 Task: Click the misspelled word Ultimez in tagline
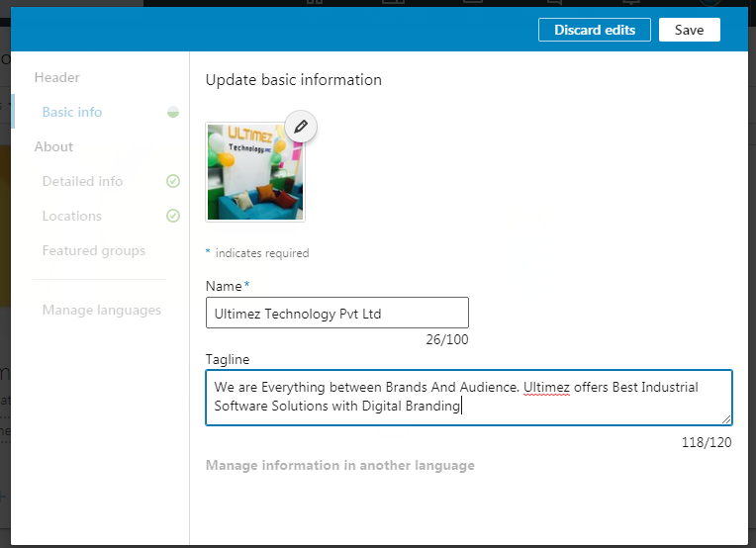(x=547, y=388)
